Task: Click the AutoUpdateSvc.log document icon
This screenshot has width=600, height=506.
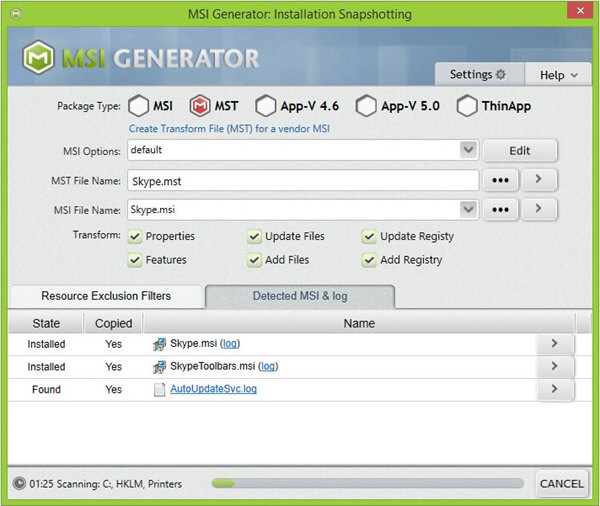Action: tap(159, 390)
